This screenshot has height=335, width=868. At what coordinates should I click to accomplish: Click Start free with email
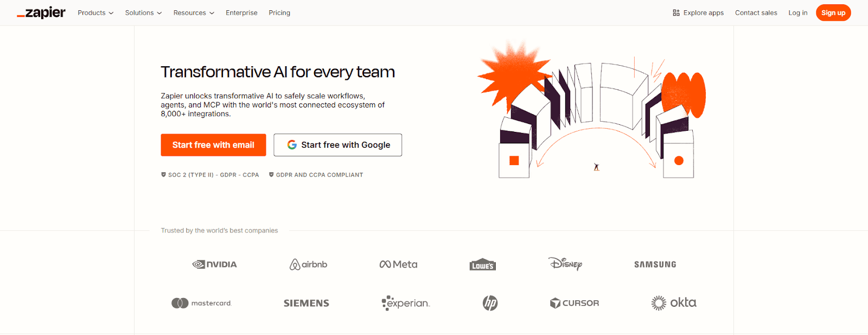pyautogui.click(x=213, y=145)
